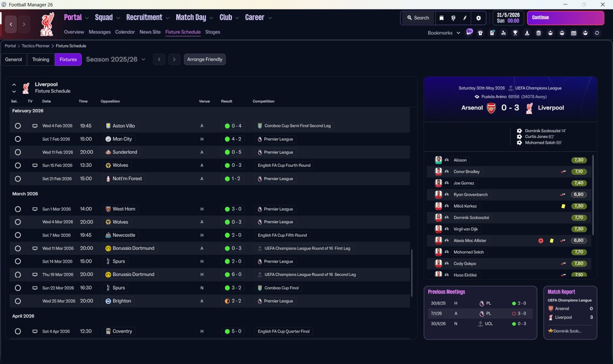Select the Aston Villa fixture radio button

(18, 126)
